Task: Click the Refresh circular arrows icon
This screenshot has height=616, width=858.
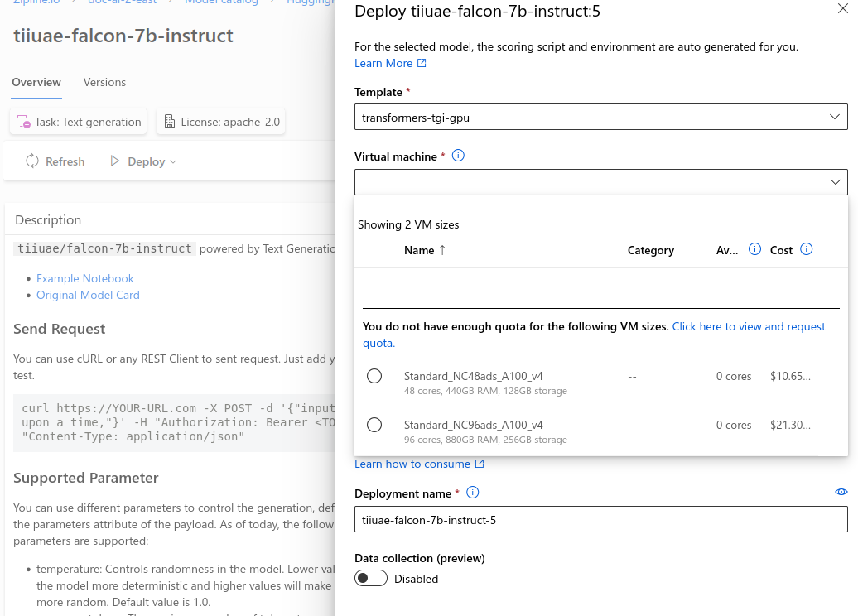Action: pos(32,161)
